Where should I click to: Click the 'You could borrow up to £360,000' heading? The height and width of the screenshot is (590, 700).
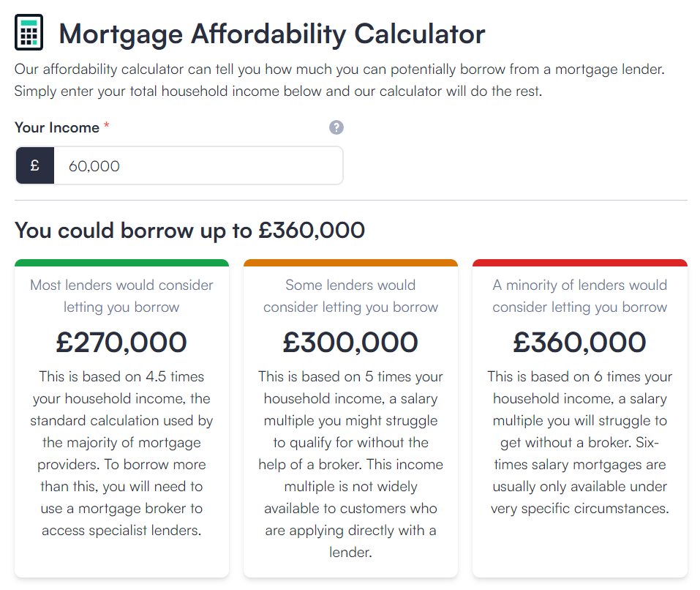pyautogui.click(x=189, y=231)
